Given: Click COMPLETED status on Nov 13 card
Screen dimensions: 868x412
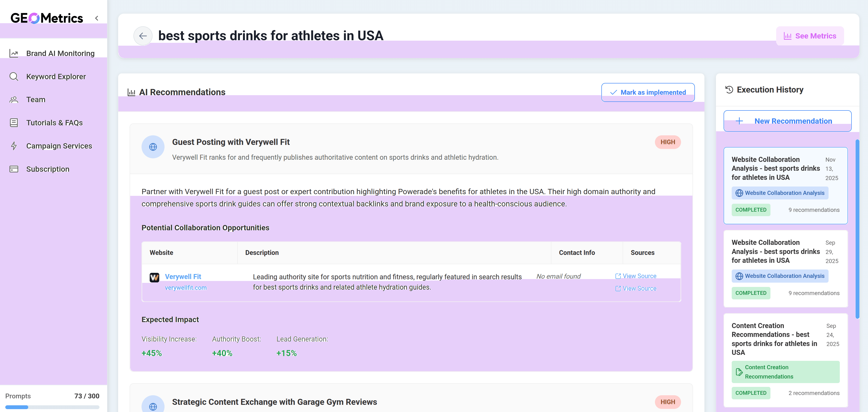Looking at the screenshot, I should pyautogui.click(x=751, y=210).
